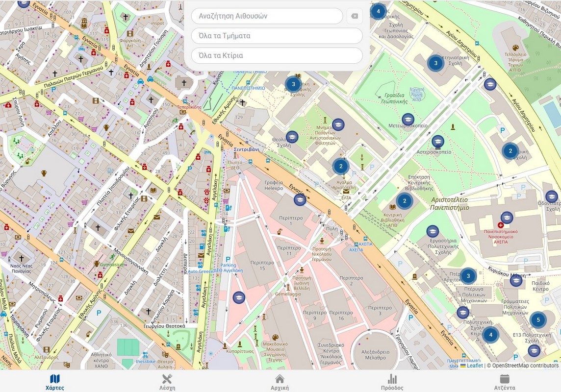Click the graduation cap marker west of Περίπτερο 15
561x392 pixels.
tap(239, 297)
